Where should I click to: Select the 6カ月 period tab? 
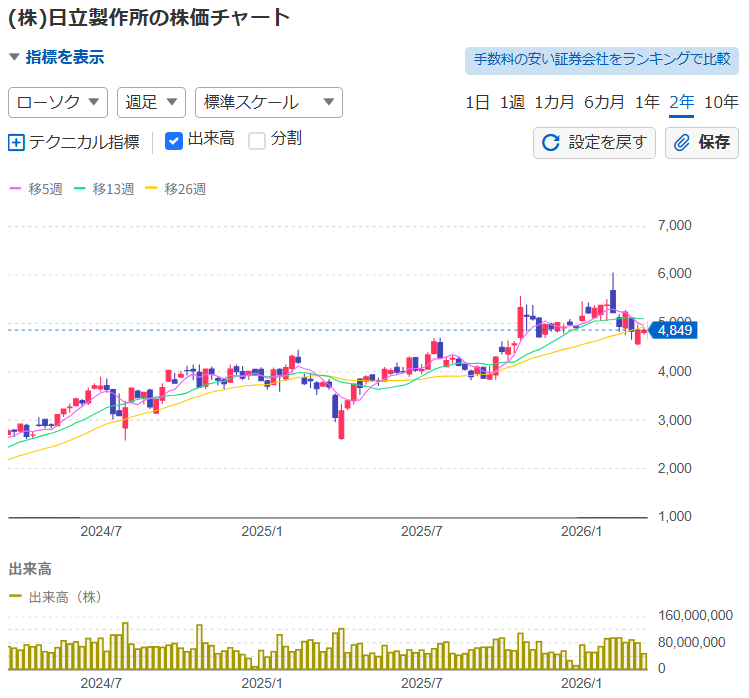[604, 102]
